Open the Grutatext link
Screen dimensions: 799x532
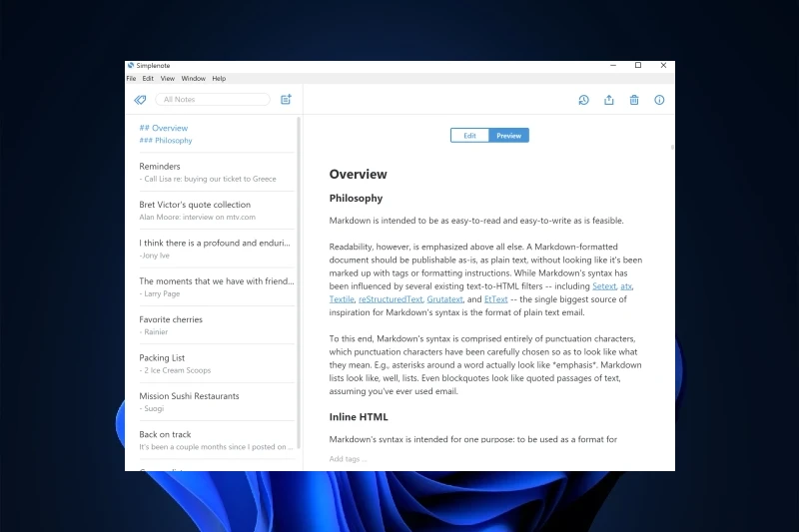click(x=444, y=299)
